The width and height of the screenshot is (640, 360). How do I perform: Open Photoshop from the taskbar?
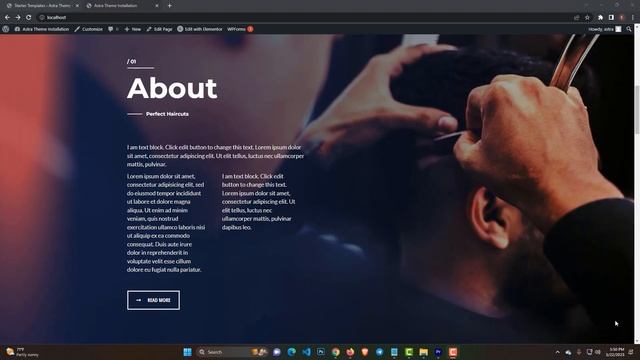click(x=321, y=352)
